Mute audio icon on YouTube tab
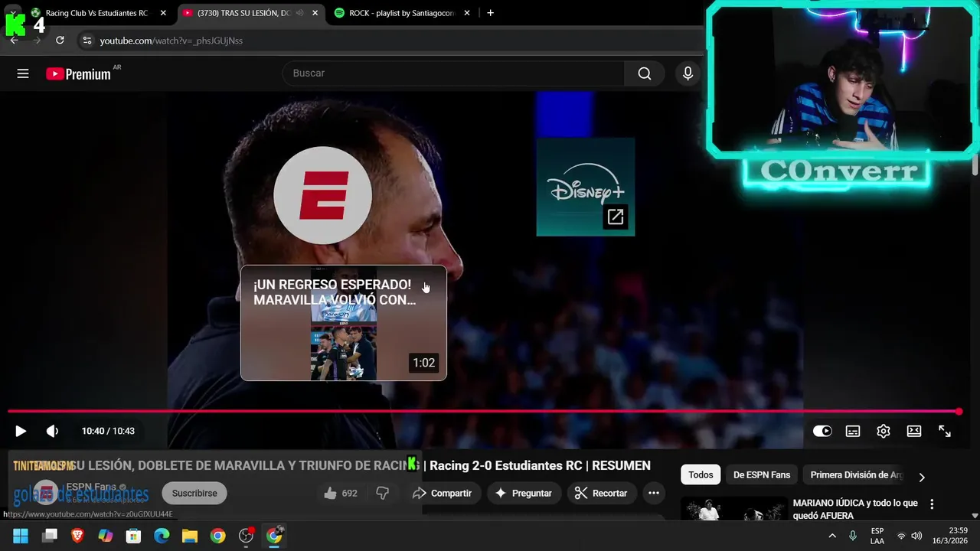 (x=299, y=13)
